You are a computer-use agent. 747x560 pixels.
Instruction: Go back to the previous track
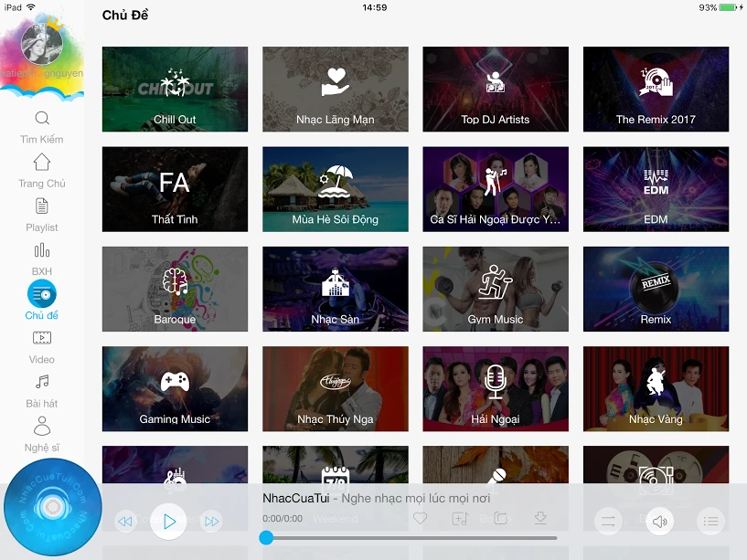[125, 522]
